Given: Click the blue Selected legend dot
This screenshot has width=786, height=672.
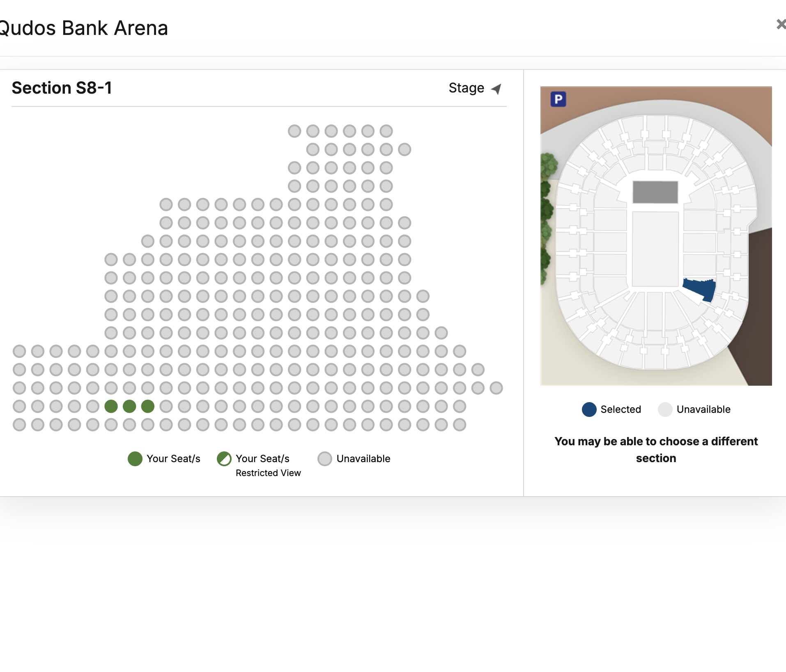Looking at the screenshot, I should 589,410.
